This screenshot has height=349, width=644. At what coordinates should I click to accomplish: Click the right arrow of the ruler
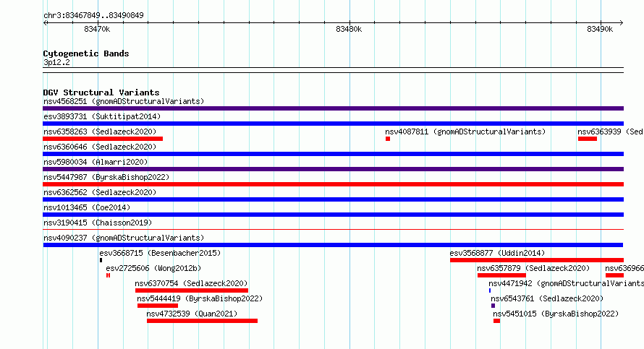click(x=621, y=23)
